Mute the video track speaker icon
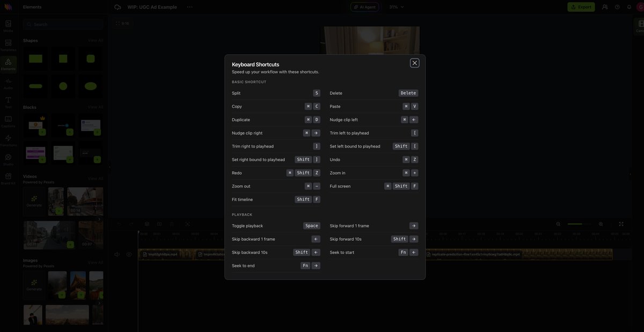The width and height of the screenshot is (644, 332). point(117,254)
